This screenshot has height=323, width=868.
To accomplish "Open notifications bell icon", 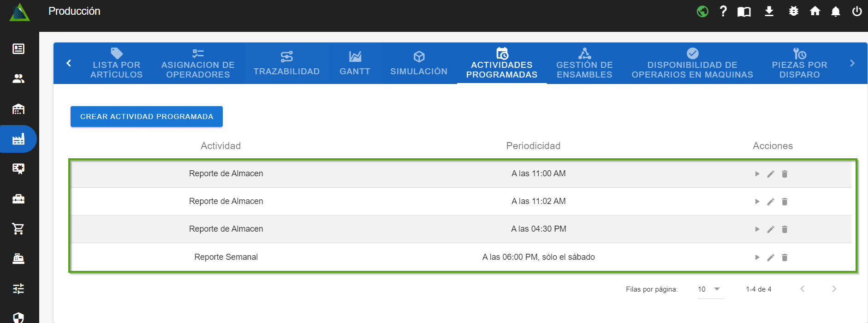I will 835,11.
